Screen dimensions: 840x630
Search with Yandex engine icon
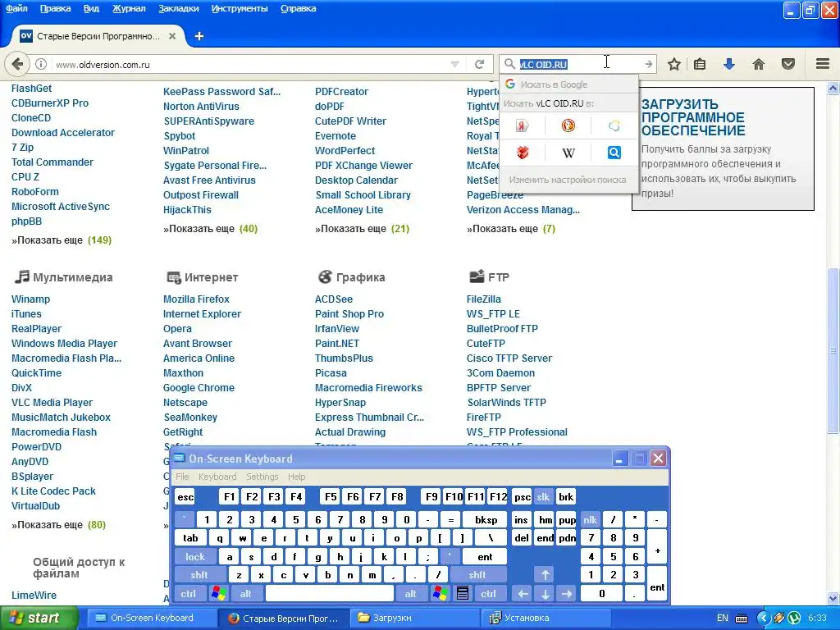point(523,126)
